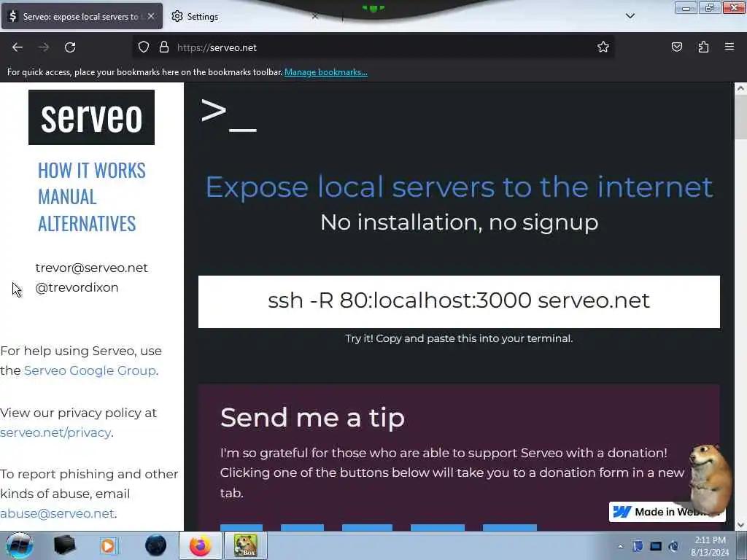Click the trevor@serveo.net email address
This screenshot has height=560, width=747.
tap(91, 268)
